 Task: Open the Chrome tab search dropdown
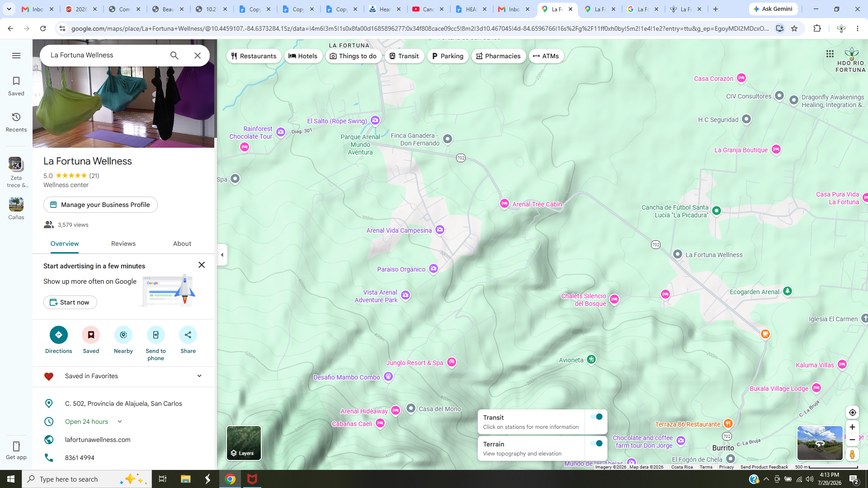coord(9,9)
